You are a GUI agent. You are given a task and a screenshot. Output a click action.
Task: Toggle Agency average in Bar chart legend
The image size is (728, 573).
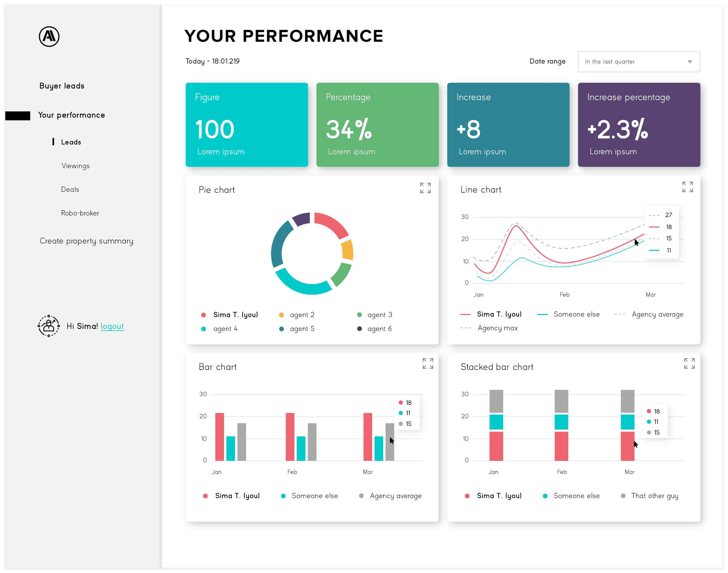[x=390, y=496]
